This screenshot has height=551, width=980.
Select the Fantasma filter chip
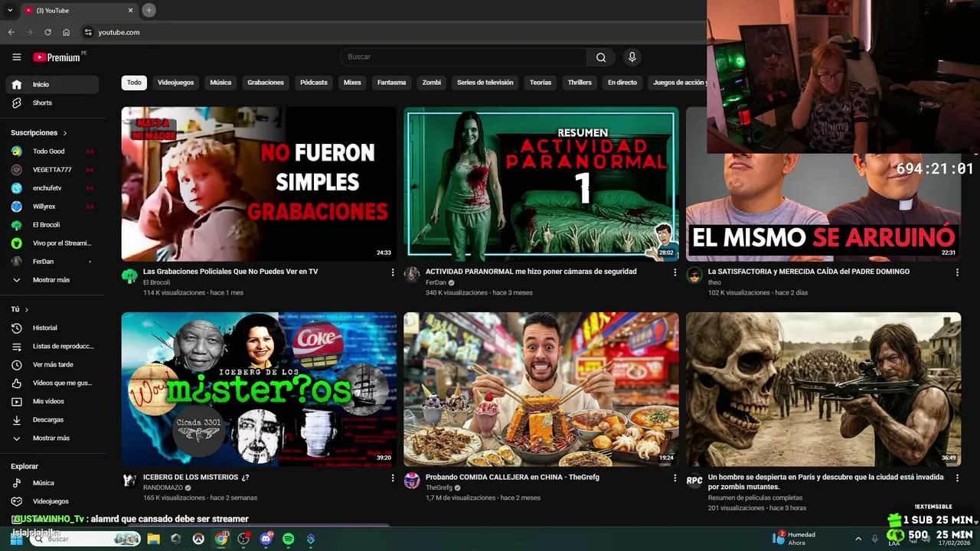(x=391, y=83)
